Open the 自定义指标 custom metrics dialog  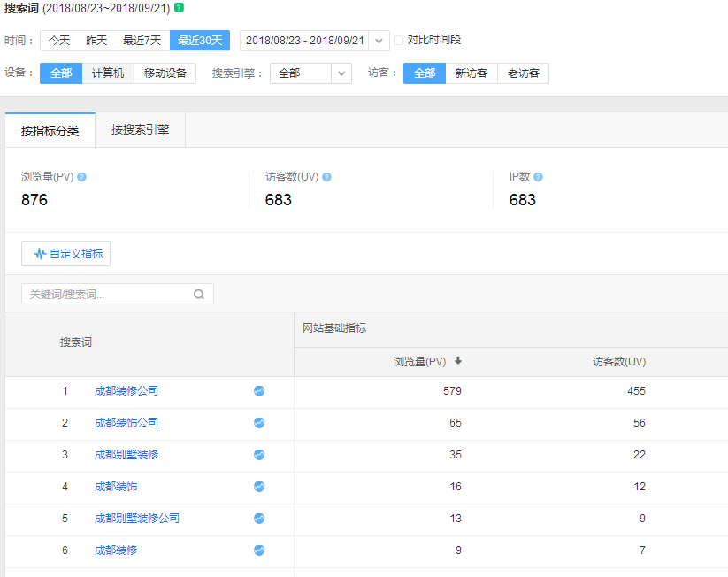point(65,253)
